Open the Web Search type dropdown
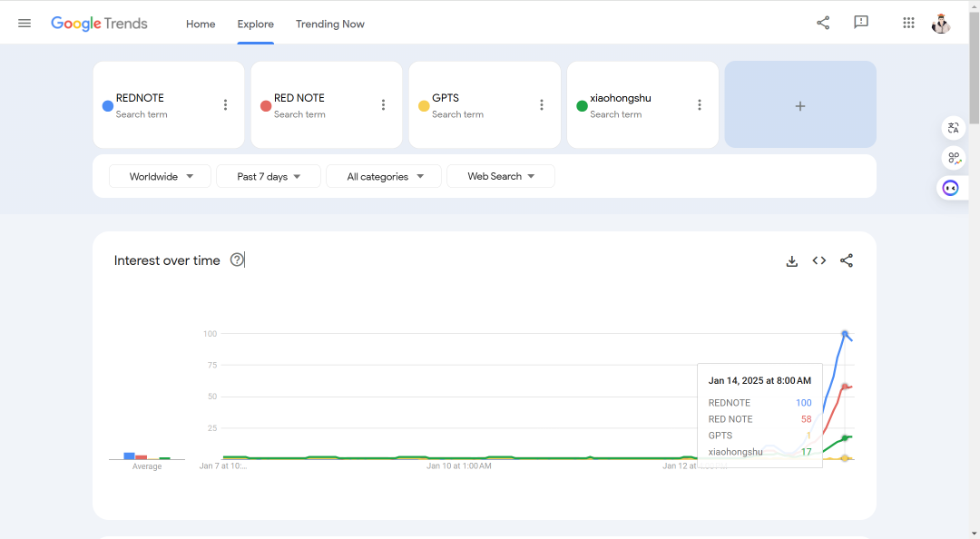This screenshot has width=980, height=539. coord(501,176)
